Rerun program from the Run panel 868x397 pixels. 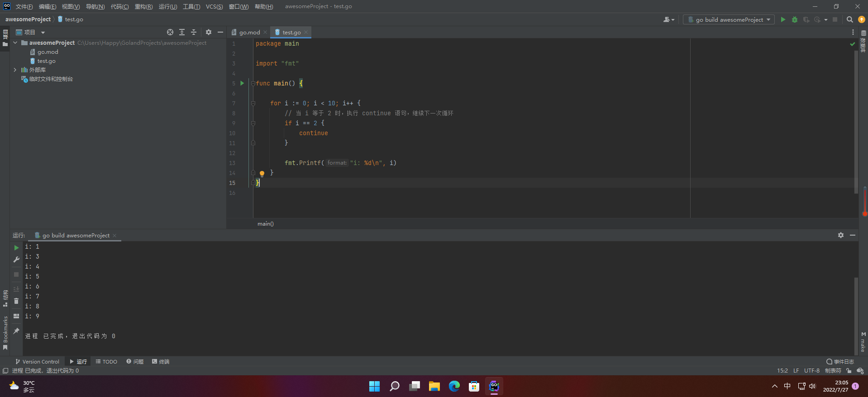[16, 248]
